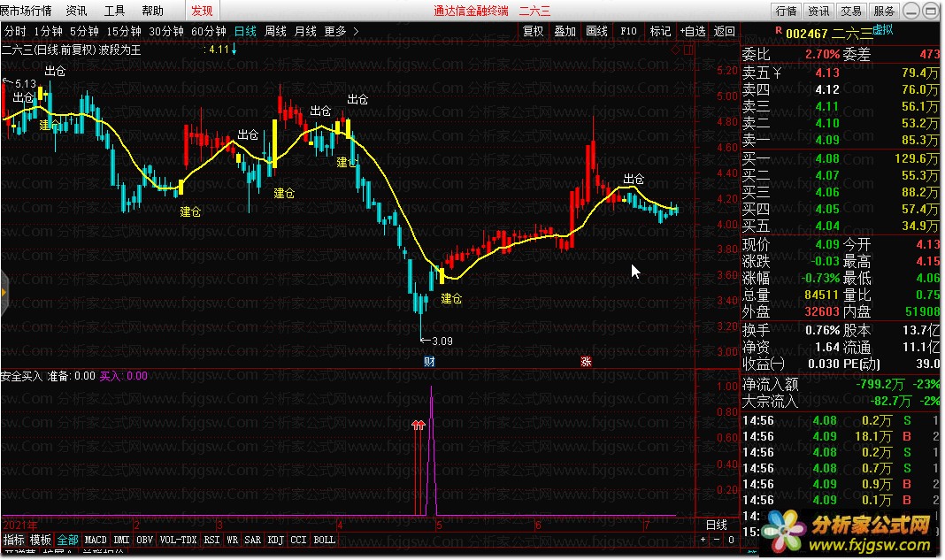Toggle the 叠加 overlay button
This screenshot has height=560, width=945.
(x=565, y=31)
